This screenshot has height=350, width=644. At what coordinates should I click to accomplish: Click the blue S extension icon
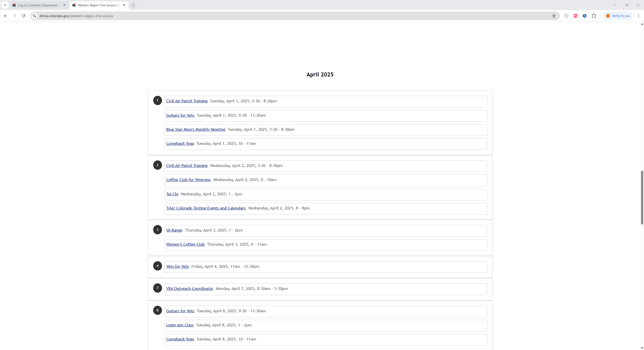[585, 16]
